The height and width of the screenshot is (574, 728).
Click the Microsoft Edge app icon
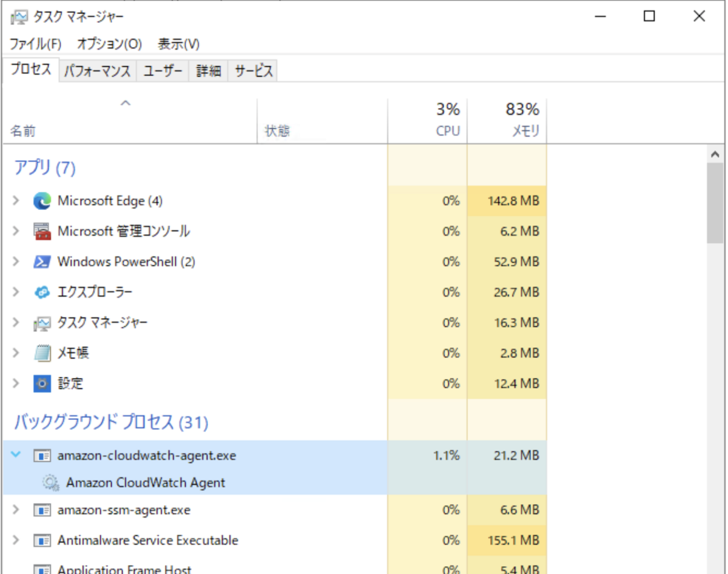tap(42, 201)
